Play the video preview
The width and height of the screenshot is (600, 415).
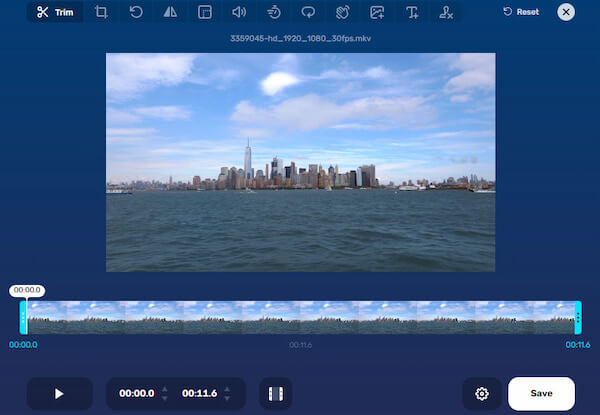tap(59, 394)
